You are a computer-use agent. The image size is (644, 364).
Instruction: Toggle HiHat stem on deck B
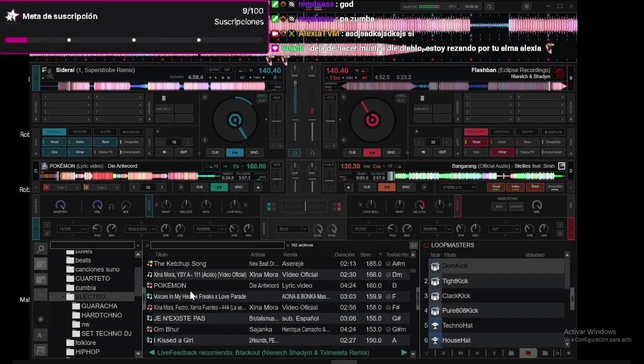click(x=502, y=152)
